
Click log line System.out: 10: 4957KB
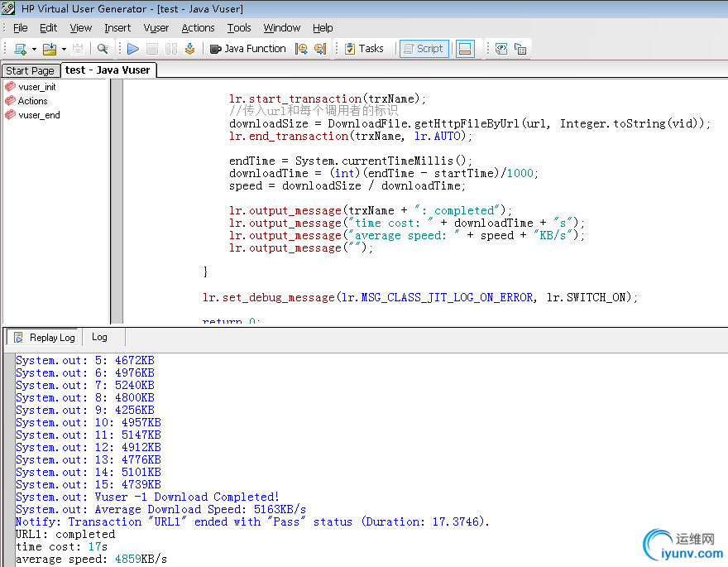pyautogui.click(x=89, y=423)
